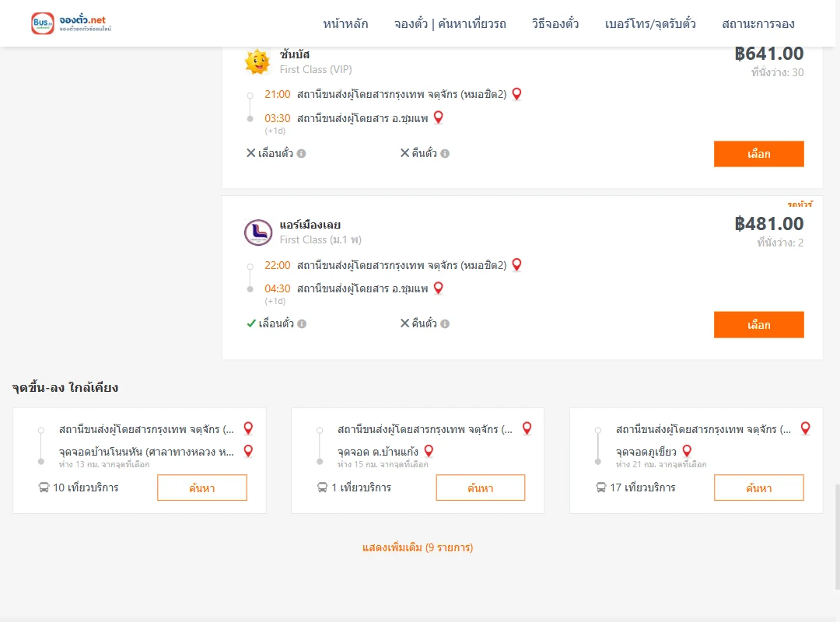This screenshot has width=840, height=622.
Task: Show คืนตั๋ว info icon for ซันบัส trip
Action: 445,154
